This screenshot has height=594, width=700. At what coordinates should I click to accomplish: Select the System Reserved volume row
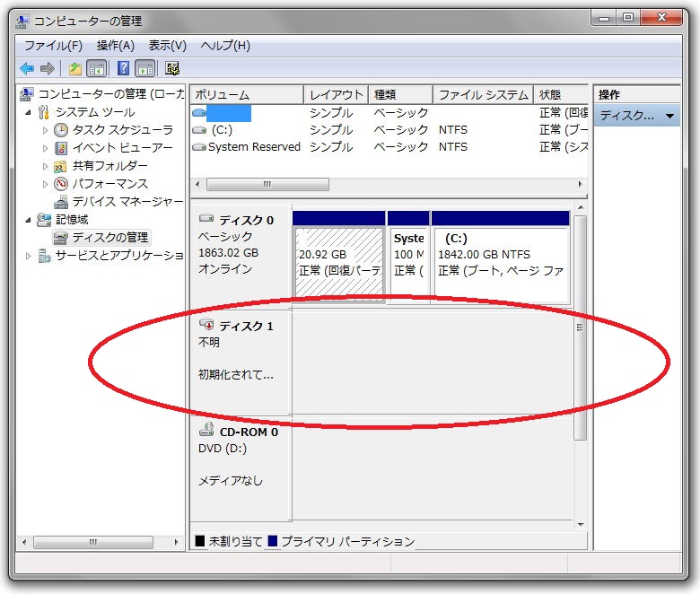pyautogui.click(x=253, y=147)
